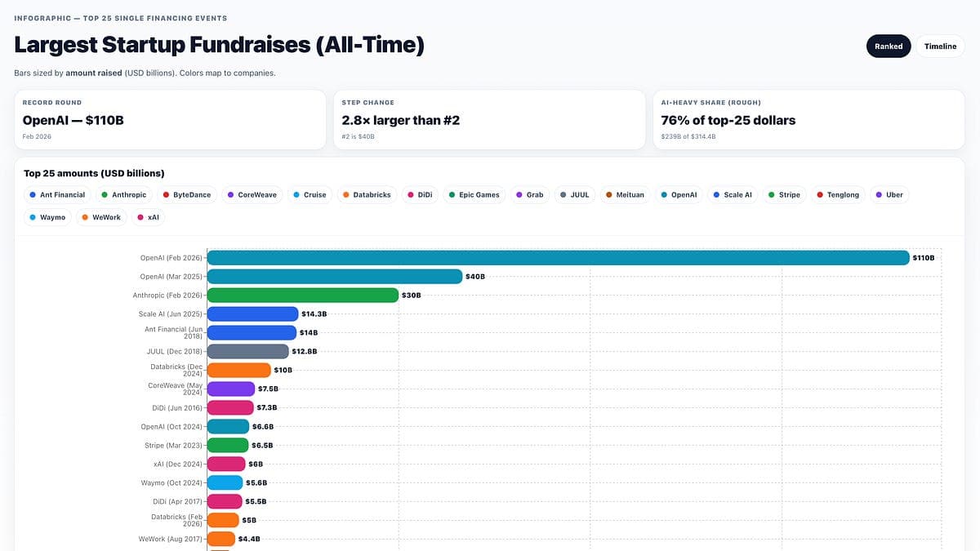Click the OpenAI legend chip
The height and width of the screenshot is (551, 980).
point(678,195)
